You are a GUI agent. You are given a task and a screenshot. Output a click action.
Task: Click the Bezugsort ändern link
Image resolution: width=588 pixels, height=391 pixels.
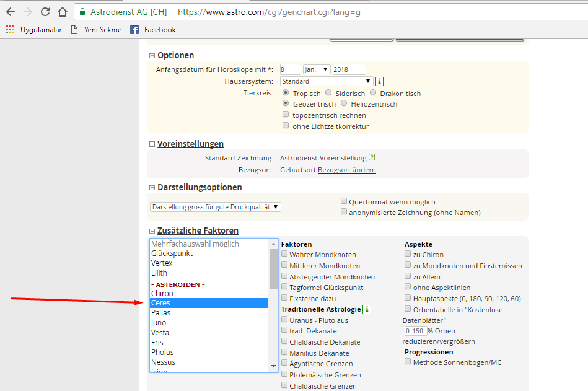tap(347, 170)
